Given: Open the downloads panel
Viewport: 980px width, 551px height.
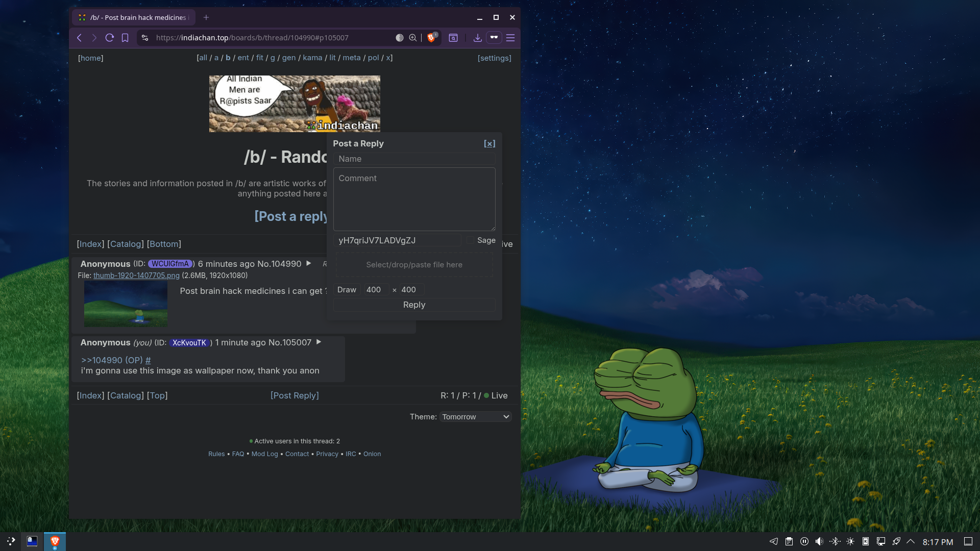Looking at the screenshot, I should [478, 38].
